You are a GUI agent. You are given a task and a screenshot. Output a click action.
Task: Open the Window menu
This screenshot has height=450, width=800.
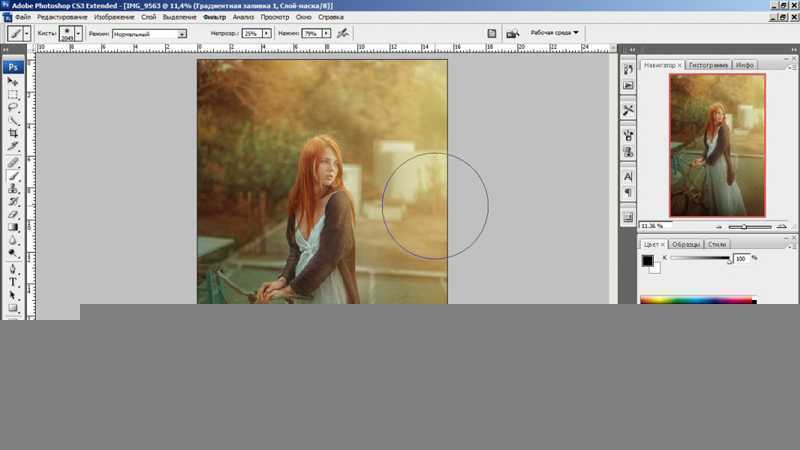pyautogui.click(x=304, y=17)
